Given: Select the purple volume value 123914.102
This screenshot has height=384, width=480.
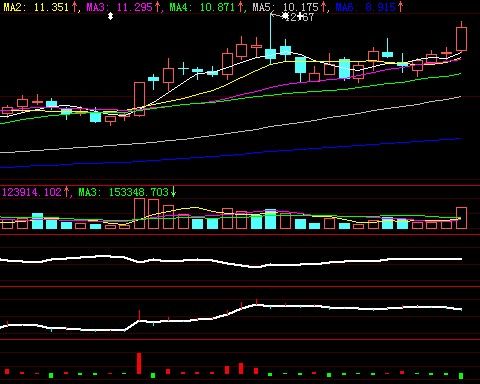Looking at the screenshot, I should coord(32,192).
